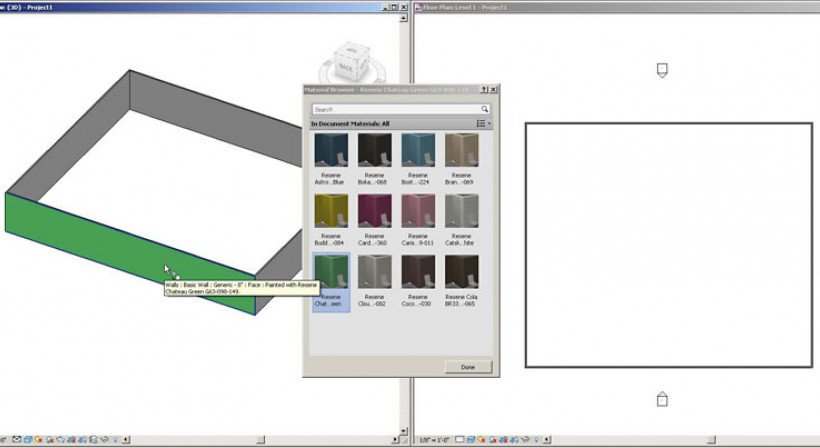
Task: Open Material Browser help question-mark button
Action: [x=484, y=89]
